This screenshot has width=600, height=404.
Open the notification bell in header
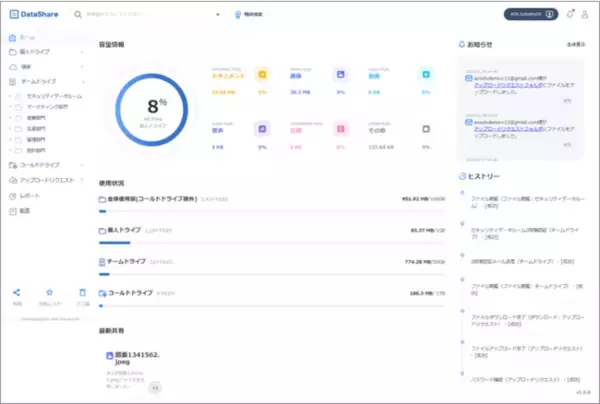click(x=570, y=14)
